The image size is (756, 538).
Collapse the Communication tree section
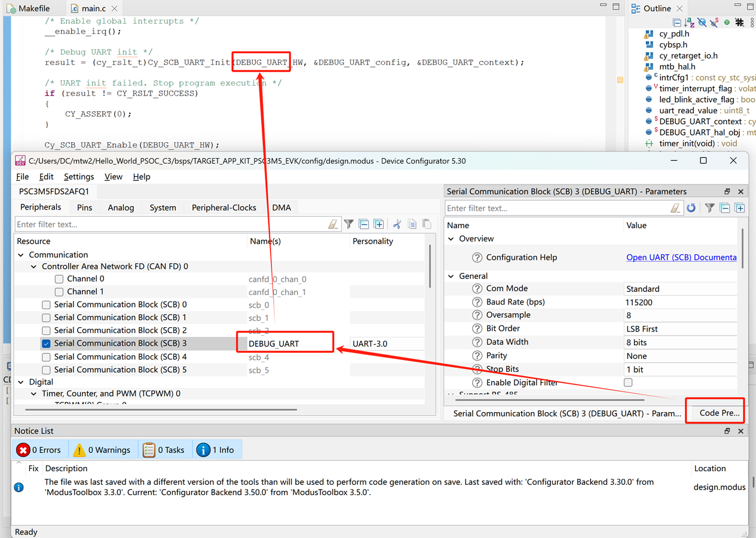pos(21,255)
